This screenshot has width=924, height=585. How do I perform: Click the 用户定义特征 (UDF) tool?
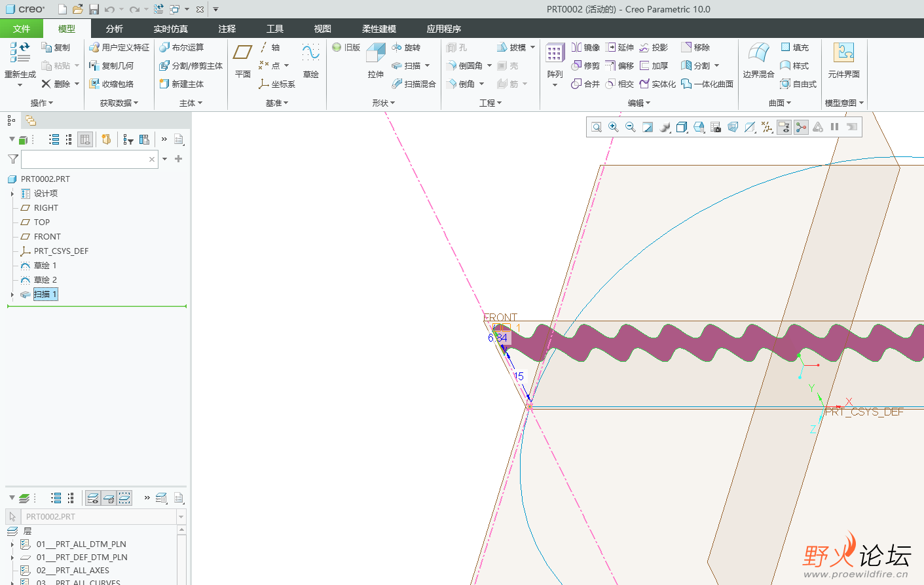pos(119,48)
